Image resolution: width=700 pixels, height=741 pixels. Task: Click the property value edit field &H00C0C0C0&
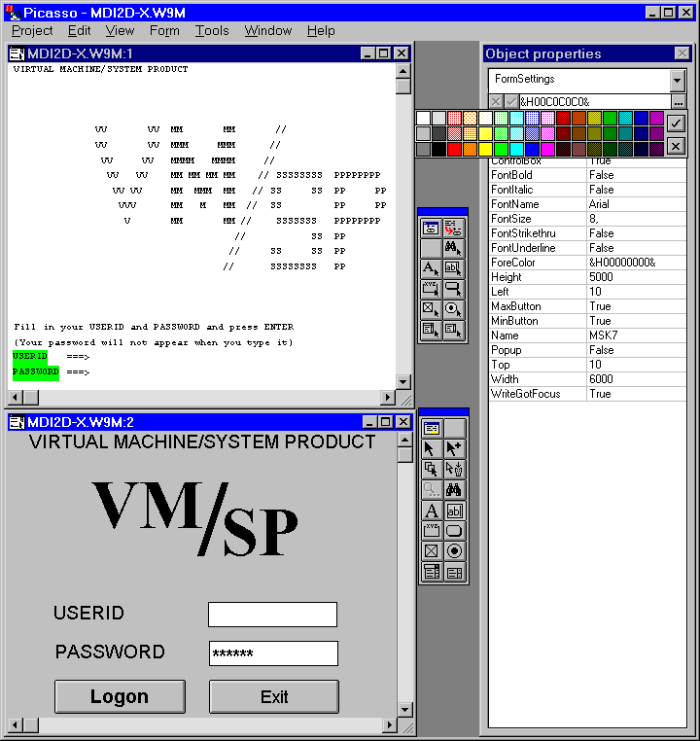(x=595, y=102)
